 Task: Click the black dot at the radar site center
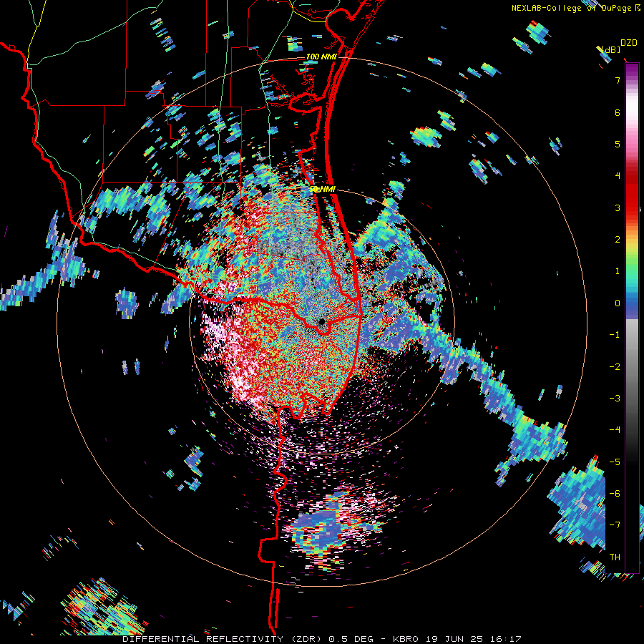pos(321,321)
